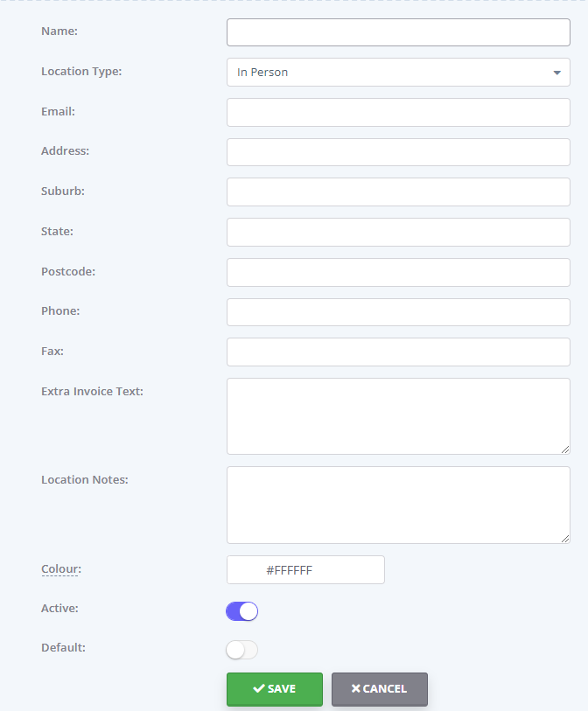Screen dimensions: 588x711
Task: Click the Postcode input field
Action: click(398, 272)
